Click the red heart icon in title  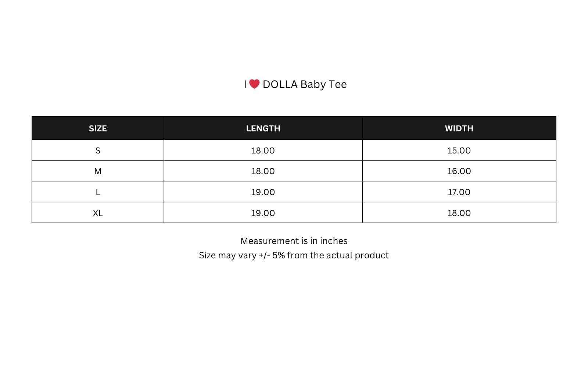(254, 84)
